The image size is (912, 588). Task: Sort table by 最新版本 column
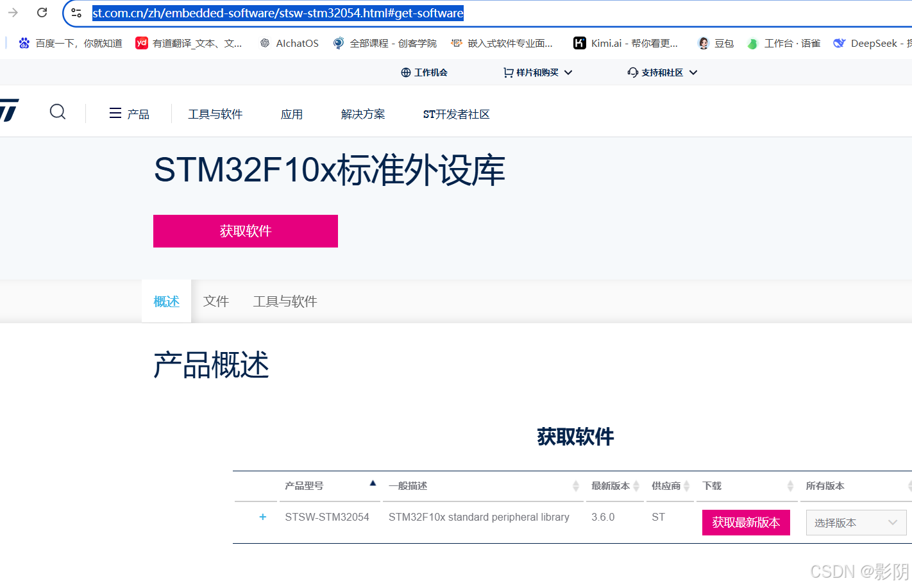point(636,486)
